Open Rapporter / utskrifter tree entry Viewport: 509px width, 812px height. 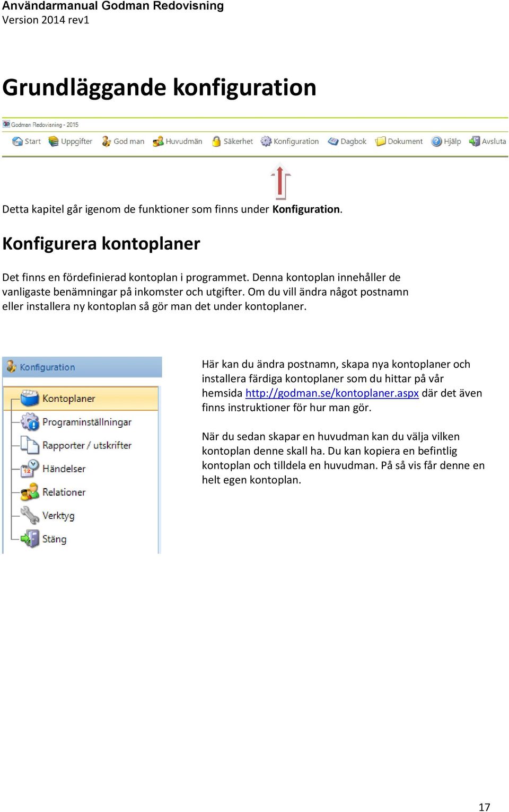(87, 446)
